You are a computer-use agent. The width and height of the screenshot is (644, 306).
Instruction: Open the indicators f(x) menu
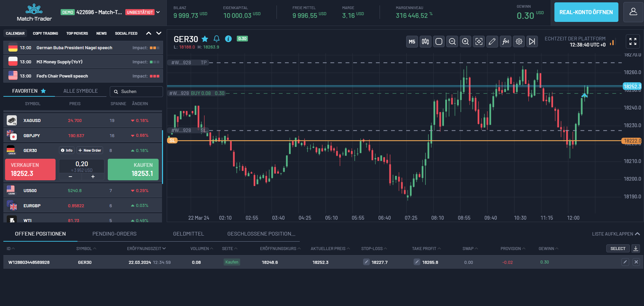[x=506, y=41]
